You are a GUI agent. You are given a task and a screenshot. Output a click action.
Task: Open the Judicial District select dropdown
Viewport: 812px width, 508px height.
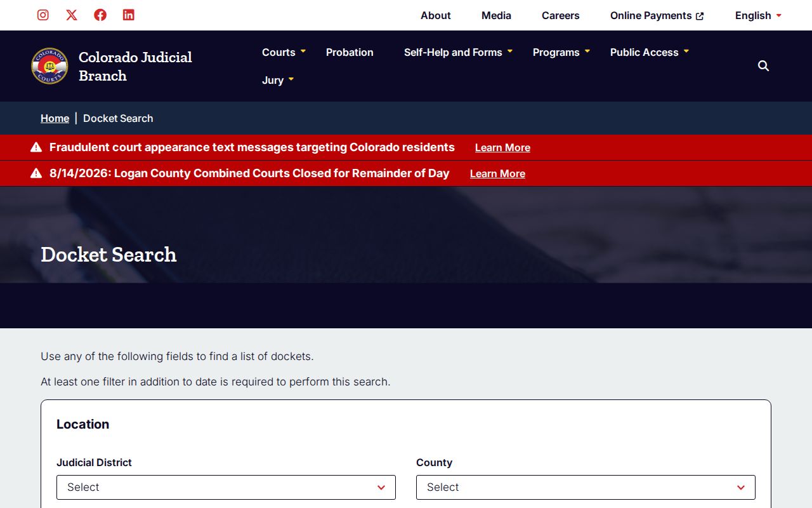(226, 487)
